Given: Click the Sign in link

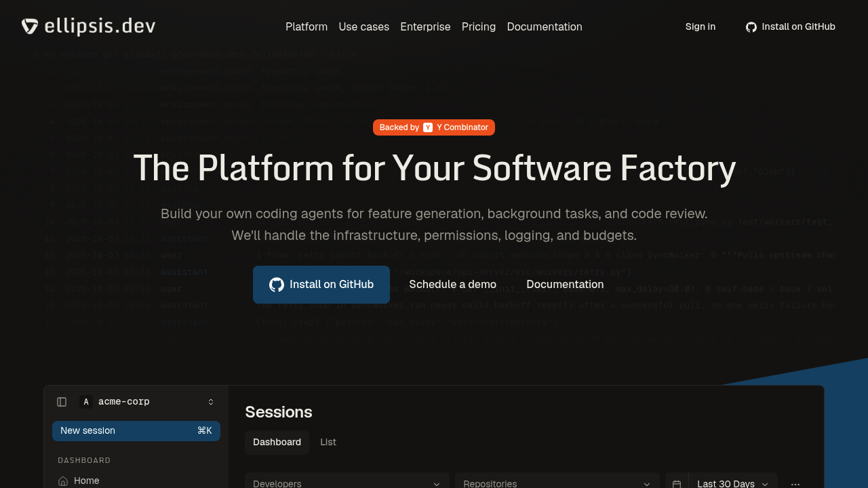Looking at the screenshot, I should [701, 26].
